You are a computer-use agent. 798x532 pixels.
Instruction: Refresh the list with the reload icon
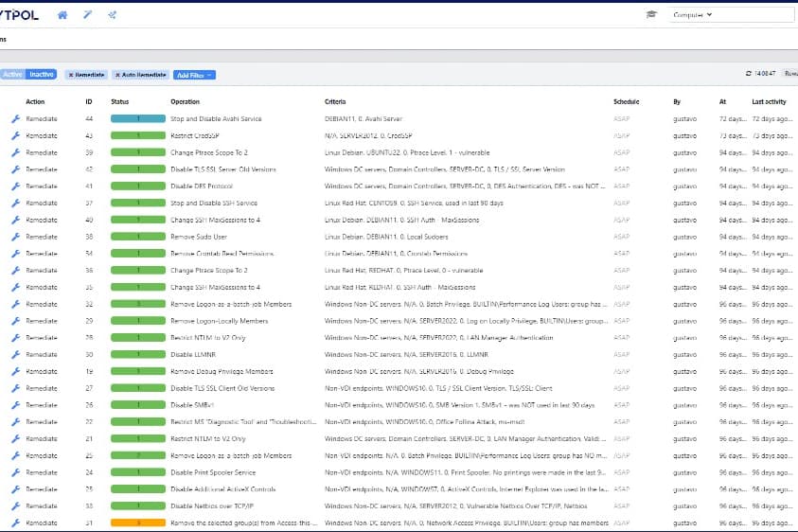coord(748,73)
